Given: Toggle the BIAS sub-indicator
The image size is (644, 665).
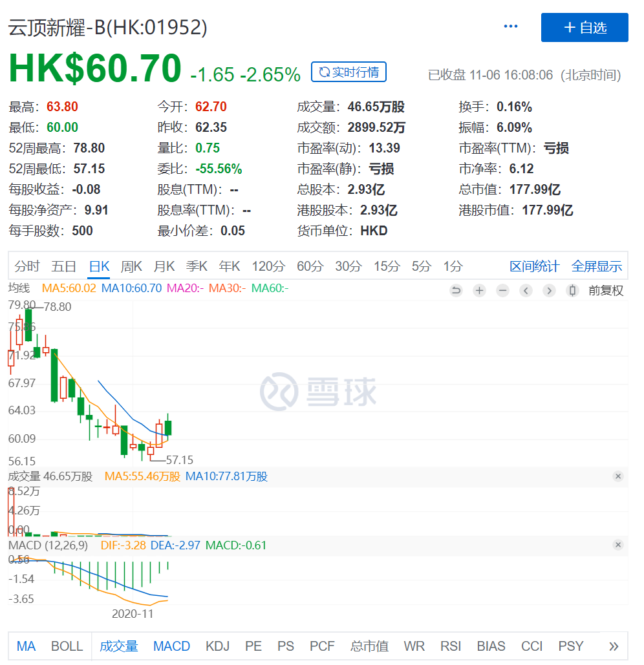Looking at the screenshot, I should (x=491, y=646).
